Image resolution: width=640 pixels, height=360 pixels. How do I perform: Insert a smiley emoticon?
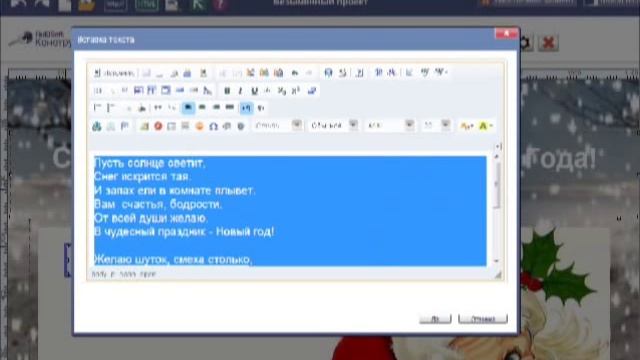[x=199, y=126]
